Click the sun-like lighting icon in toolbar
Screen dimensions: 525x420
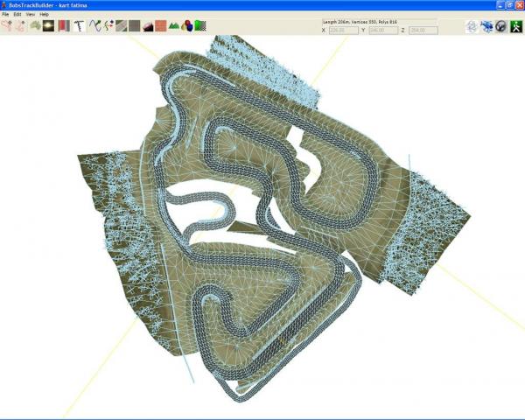(49, 26)
